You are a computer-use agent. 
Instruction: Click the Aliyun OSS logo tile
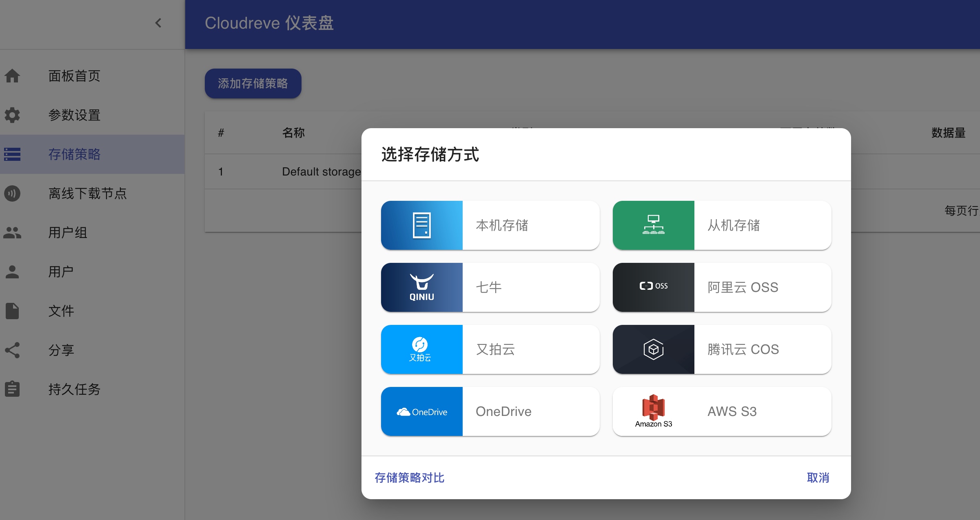tap(654, 287)
